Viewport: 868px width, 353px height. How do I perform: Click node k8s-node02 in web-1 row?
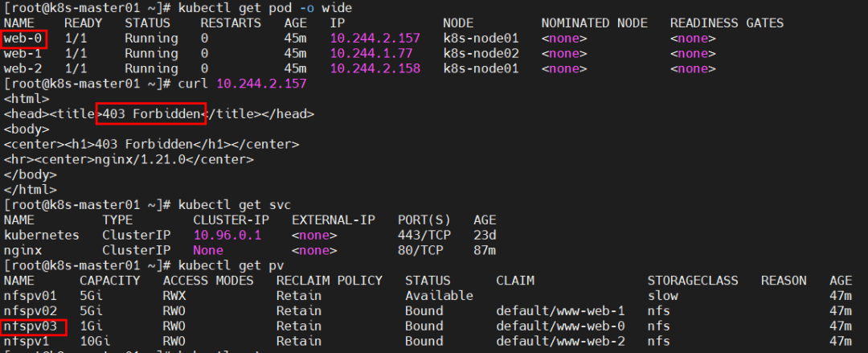(481, 54)
